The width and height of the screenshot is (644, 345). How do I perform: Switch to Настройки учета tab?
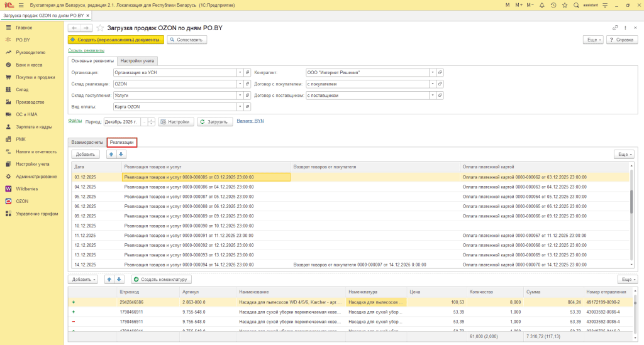click(x=137, y=61)
